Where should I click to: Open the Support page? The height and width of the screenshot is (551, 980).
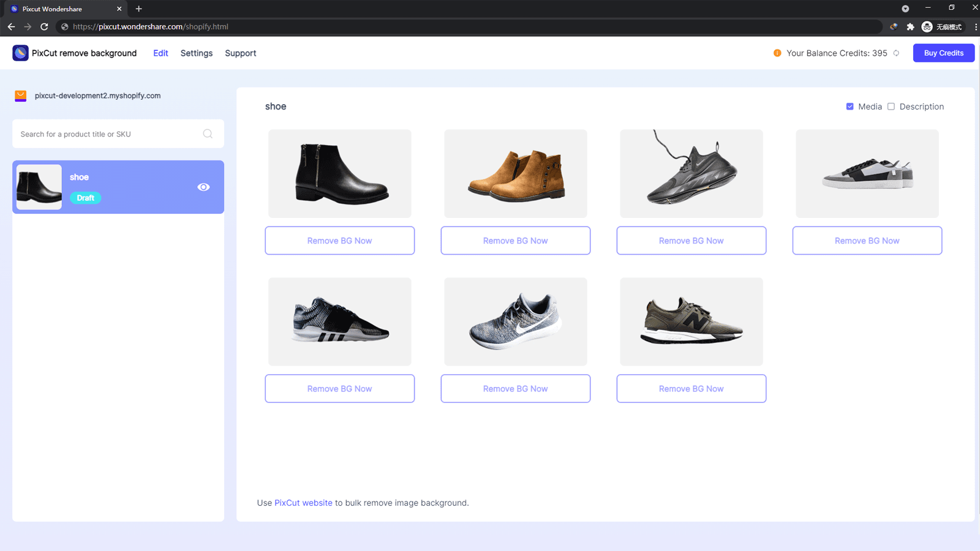pos(240,53)
